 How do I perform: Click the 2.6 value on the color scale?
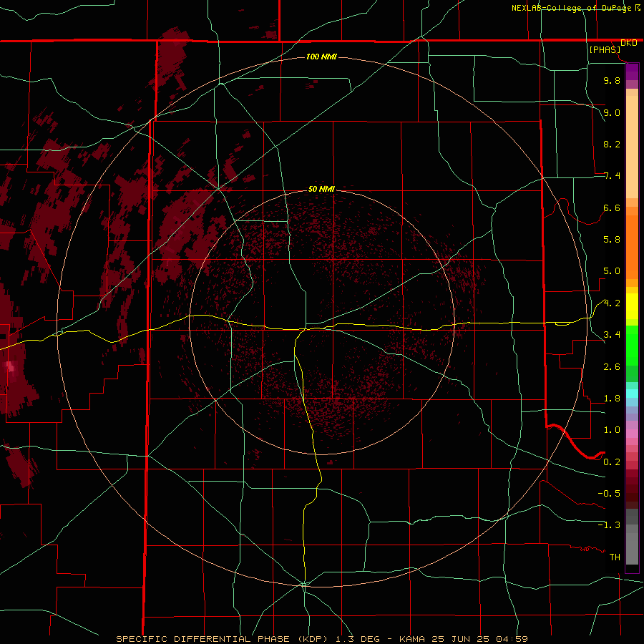612,367
